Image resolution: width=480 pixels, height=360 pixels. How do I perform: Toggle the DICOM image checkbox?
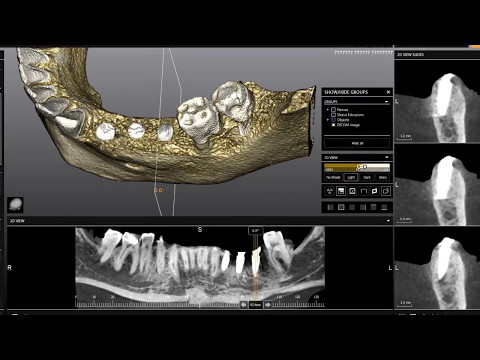333,125
